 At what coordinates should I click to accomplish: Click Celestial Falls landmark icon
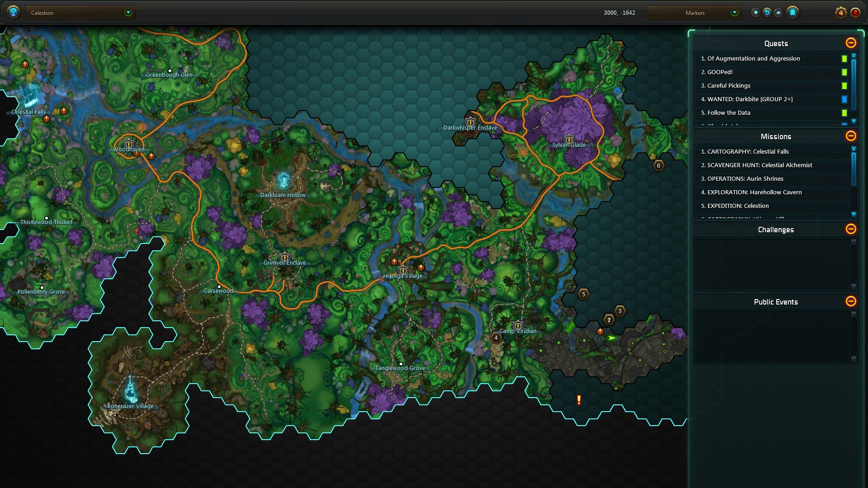pos(30,95)
